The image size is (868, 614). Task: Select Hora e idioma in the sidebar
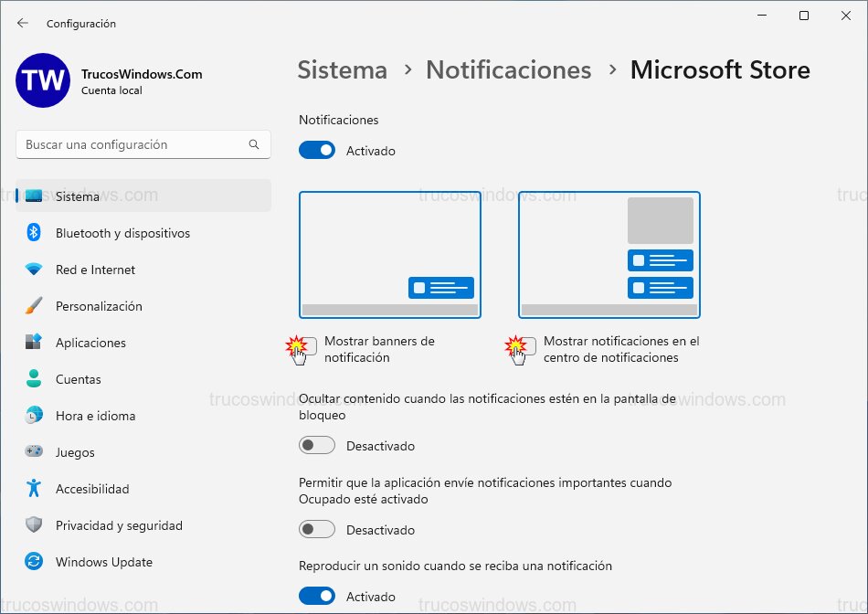click(34, 416)
